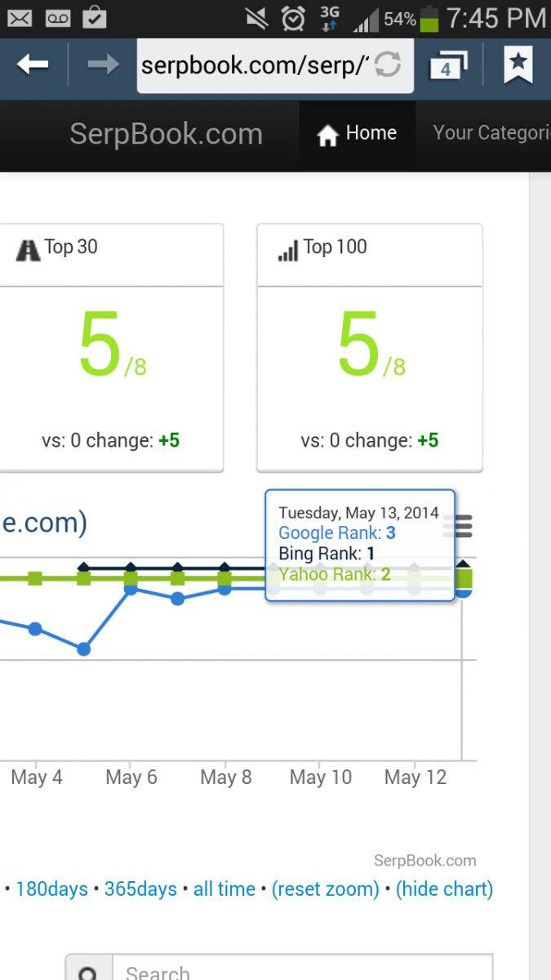This screenshot has height=980, width=551.
Task: Tap the browser back arrow
Action: tap(33, 65)
